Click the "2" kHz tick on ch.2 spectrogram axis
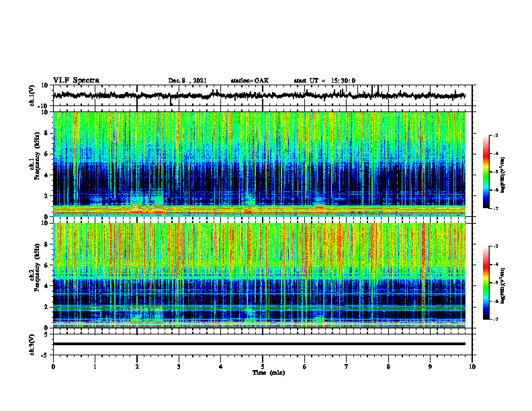The width and height of the screenshot is (532, 411). pyautogui.click(x=47, y=307)
